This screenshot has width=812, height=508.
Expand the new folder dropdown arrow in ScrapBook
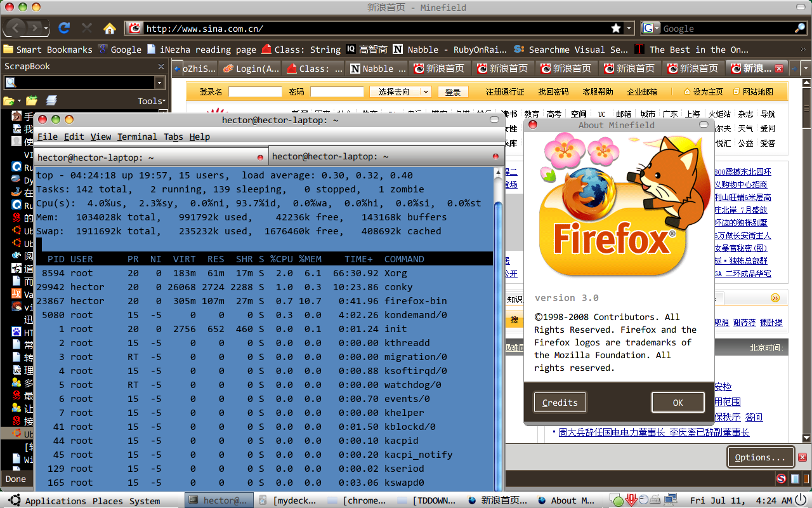click(19, 100)
